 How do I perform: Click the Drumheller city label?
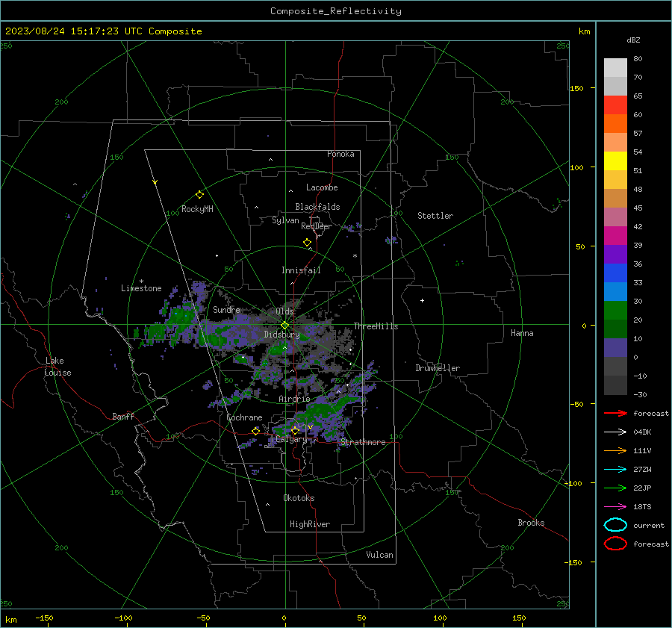[x=438, y=368]
